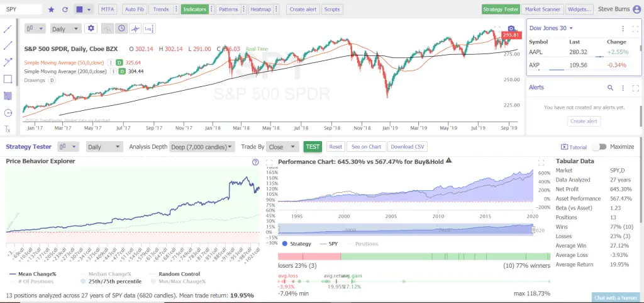Toggle 25th/75th percentile legend series
This screenshot has height=303, width=644.
(x=111, y=281)
